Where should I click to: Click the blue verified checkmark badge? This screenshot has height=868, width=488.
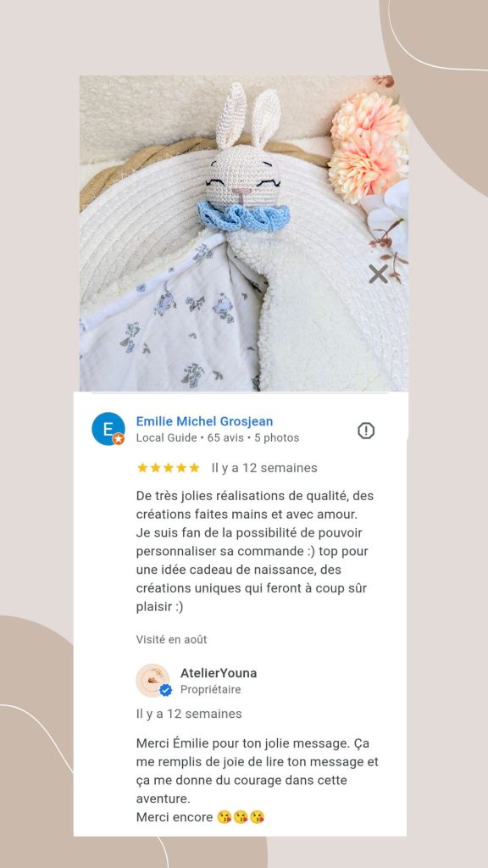(x=165, y=690)
